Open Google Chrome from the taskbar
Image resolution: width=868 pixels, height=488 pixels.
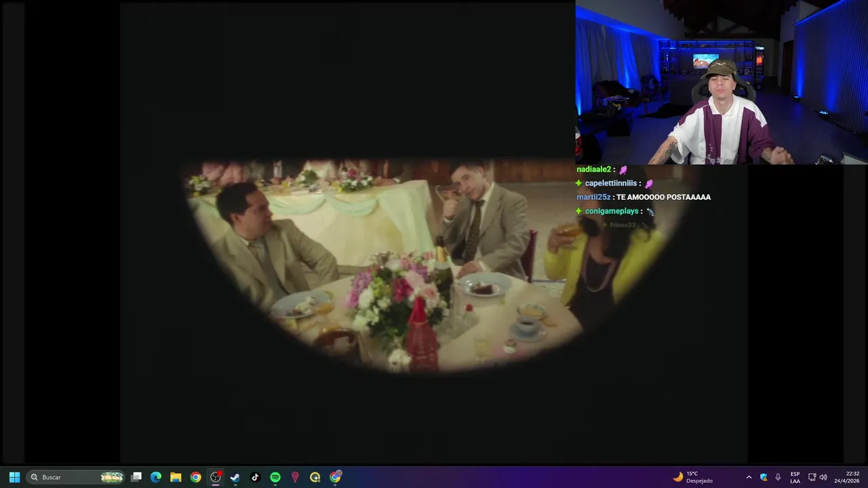pyautogui.click(x=195, y=477)
